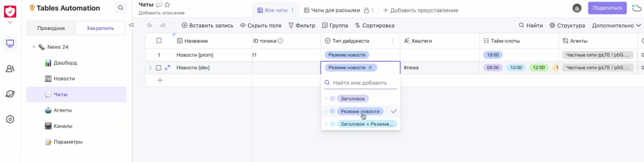Open the Группа menu
This screenshot has height=162, width=644.
coord(335,25)
